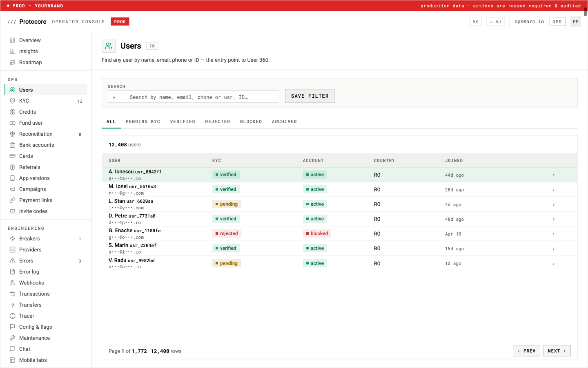Click user ID usr_9982bd
This screenshot has width=588, height=368.
click(x=141, y=260)
